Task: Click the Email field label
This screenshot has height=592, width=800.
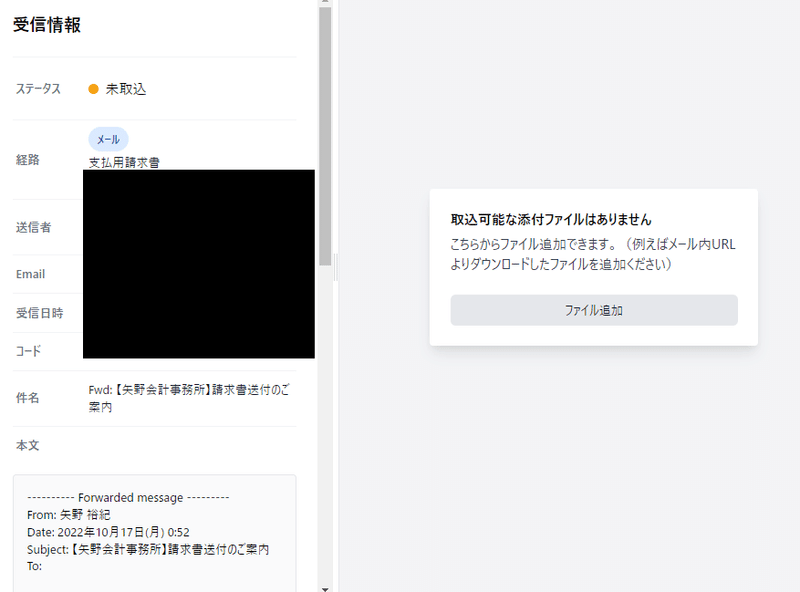Action: coord(31,274)
